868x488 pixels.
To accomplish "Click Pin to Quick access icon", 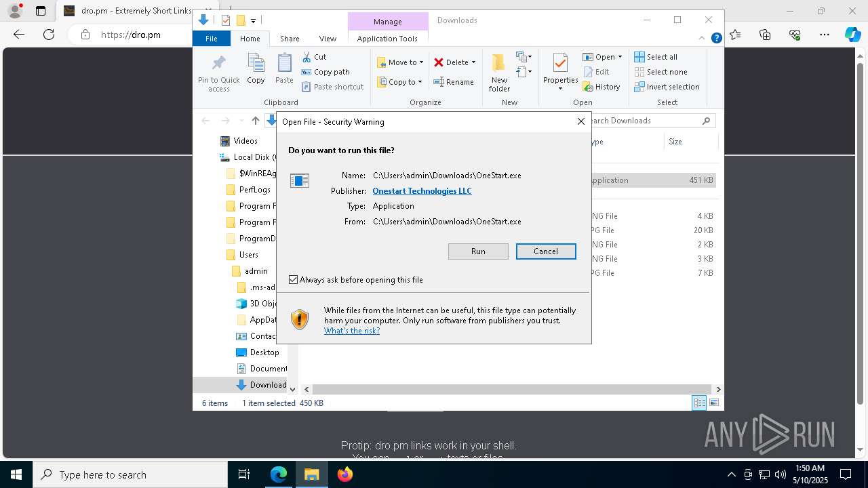I will (218, 63).
